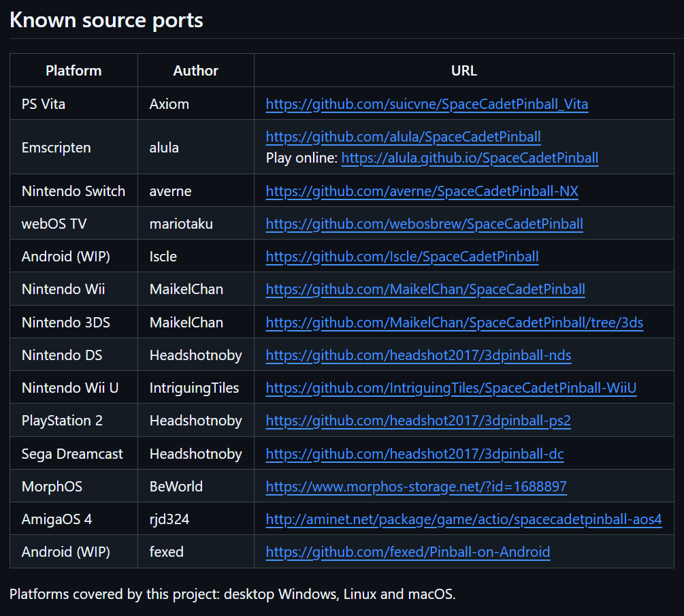The width and height of the screenshot is (684, 616).
Task: Open the 3dpinball-dc repository link
Action: (x=414, y=454)
